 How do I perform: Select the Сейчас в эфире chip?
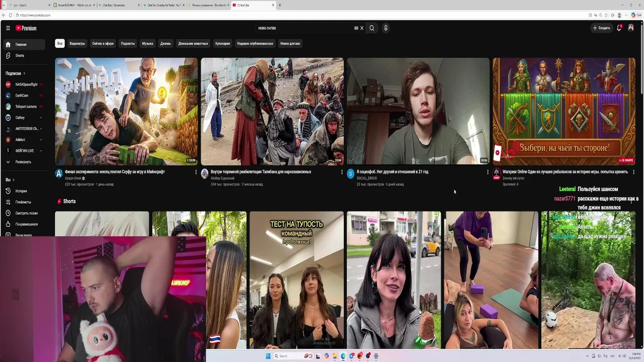(x=103, y=44)
